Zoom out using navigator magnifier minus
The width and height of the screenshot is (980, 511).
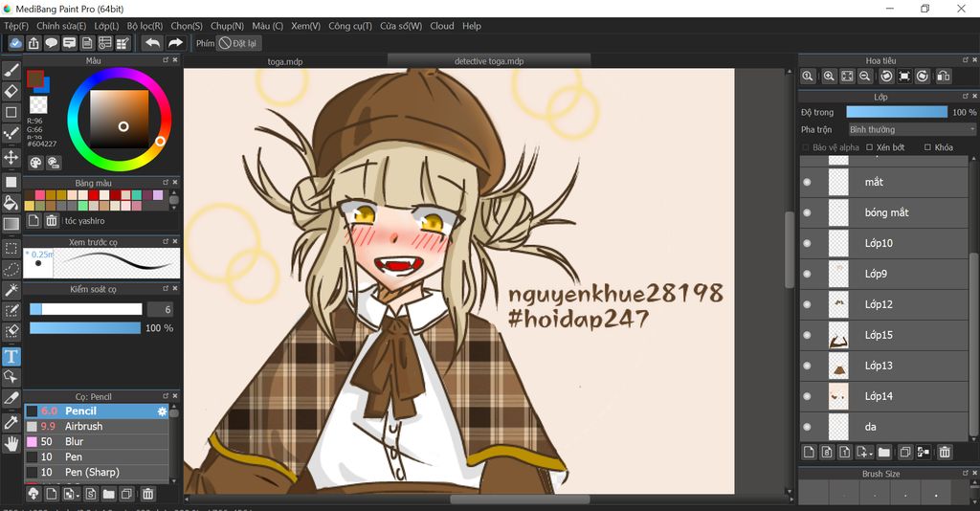tap(865, 77)
